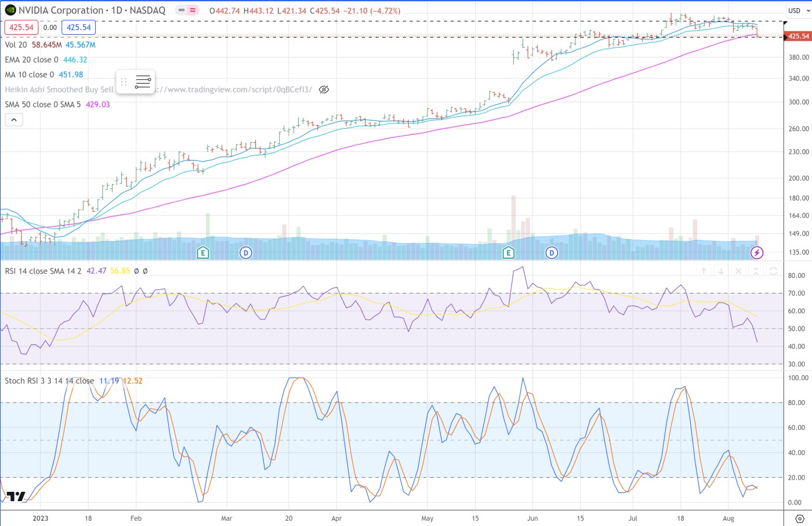Click the 380.00 label on the price axis

799,57
